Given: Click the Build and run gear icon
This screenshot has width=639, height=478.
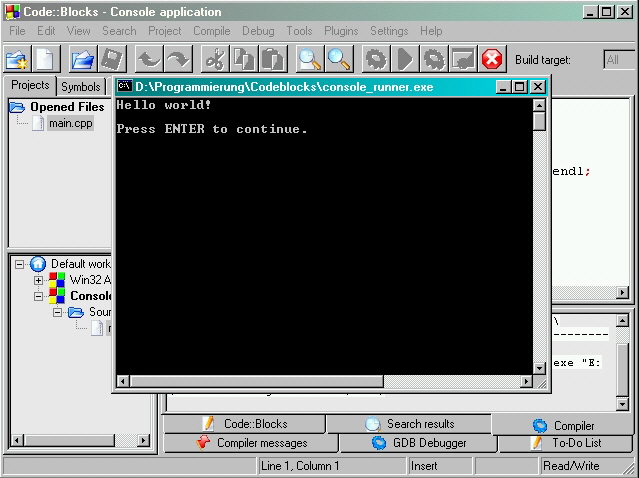Looking at the screenshot, I should coord(434,59).
